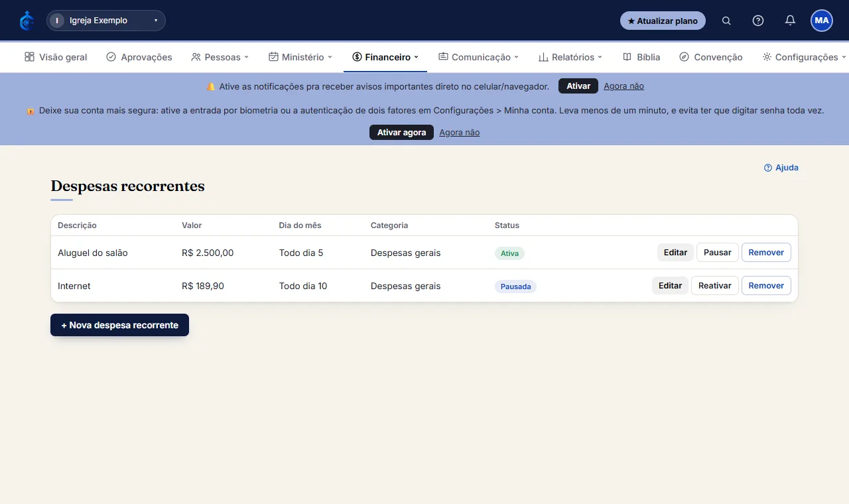Go to Bíblia book icon tab
The width and height of the screenshot is (849, 504).
(641, 57)
